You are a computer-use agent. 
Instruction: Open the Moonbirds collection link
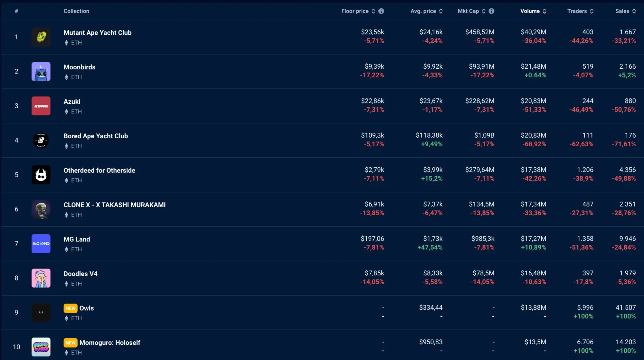point(80,67)
